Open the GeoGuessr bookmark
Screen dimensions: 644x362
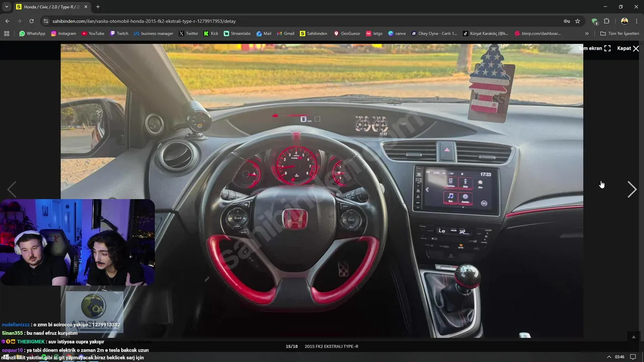(x=347, y=34)
